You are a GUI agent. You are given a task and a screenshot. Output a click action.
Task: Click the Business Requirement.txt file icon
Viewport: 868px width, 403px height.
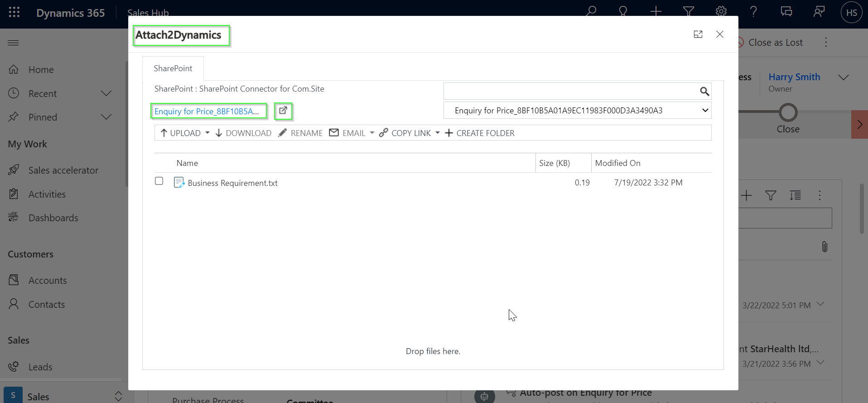pos(179,182)
